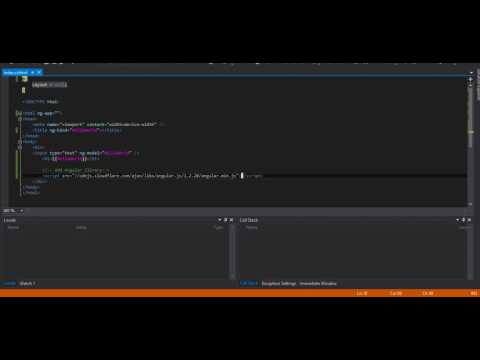Click the editor scroll-down arrow
The height and width of the screenshot is (360, 480).
pos(470,204)
